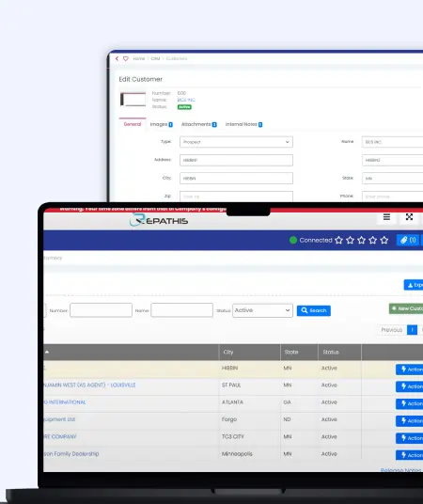Select page 1 in pagination
Screen dimensions: 423x504
[x=412, y=330]
